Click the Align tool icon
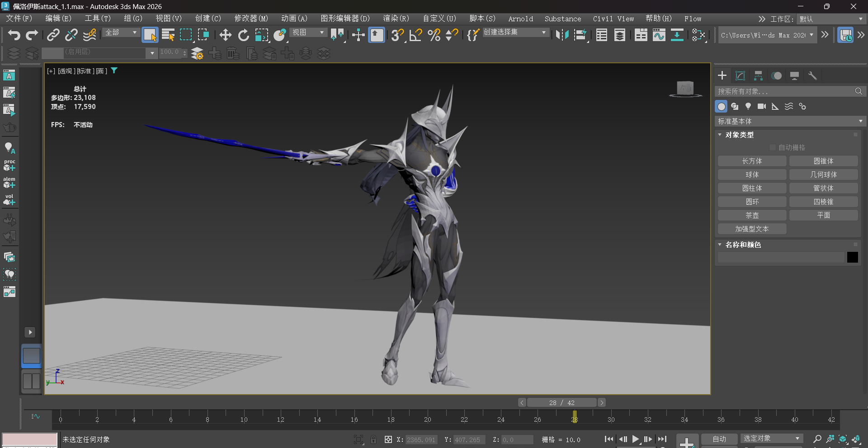Viewport: 868px width, 448px height. (580, 35)
